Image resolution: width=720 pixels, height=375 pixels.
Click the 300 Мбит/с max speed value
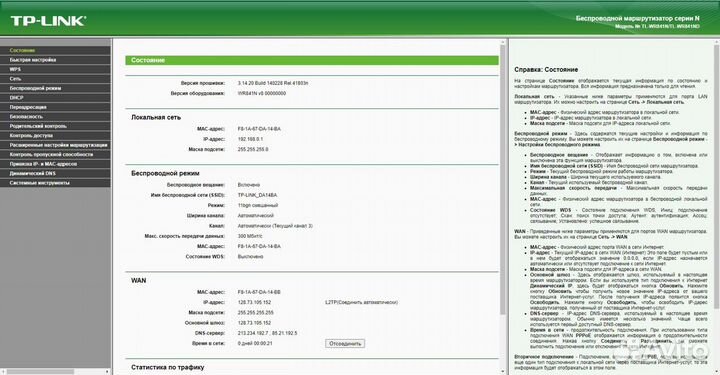(250, 236)
